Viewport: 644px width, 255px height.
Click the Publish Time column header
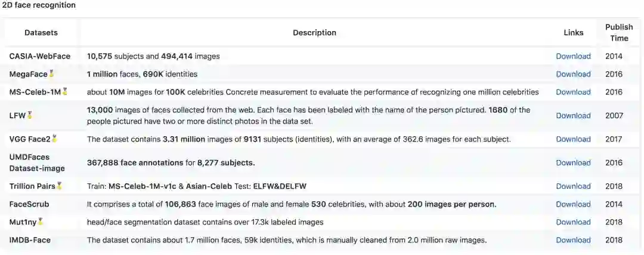pos(619,32)
